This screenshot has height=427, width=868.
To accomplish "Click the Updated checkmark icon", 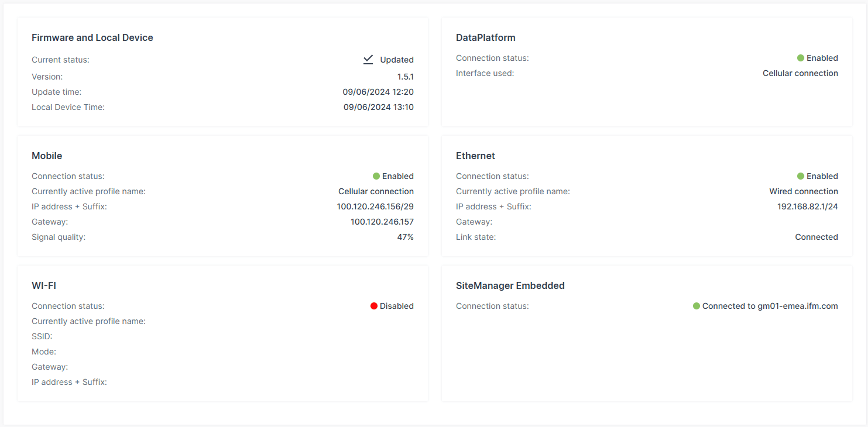I will pos(368,60).
